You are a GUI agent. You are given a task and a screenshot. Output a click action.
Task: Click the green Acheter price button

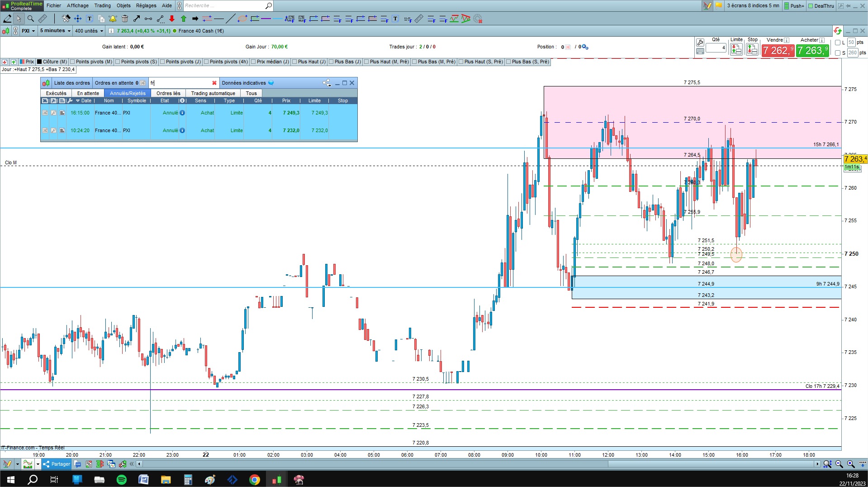coord(812,51)
